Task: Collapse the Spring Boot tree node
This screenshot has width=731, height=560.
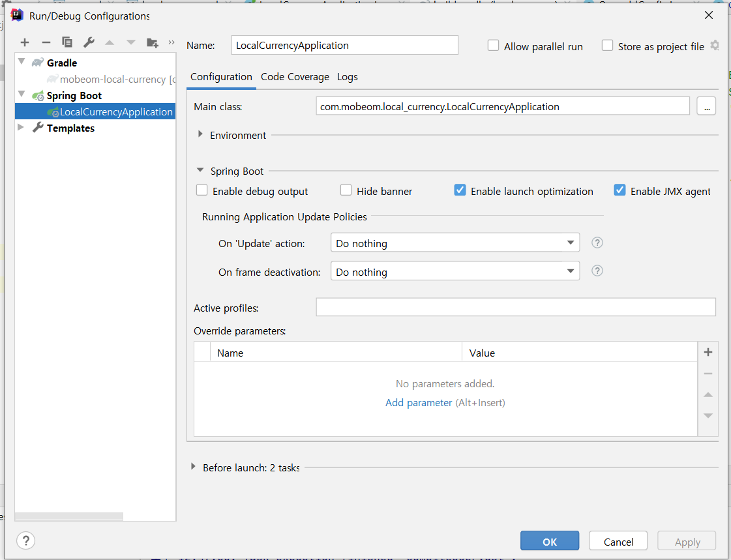Action: coord(22,94)
